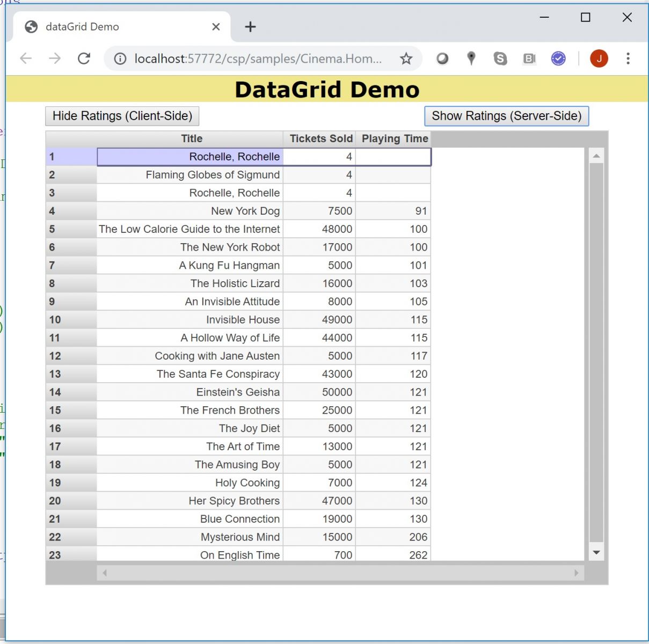The image size is (649, 644).
Task: Select the cell 'The French Brothers'
Action: click(190, 410)
